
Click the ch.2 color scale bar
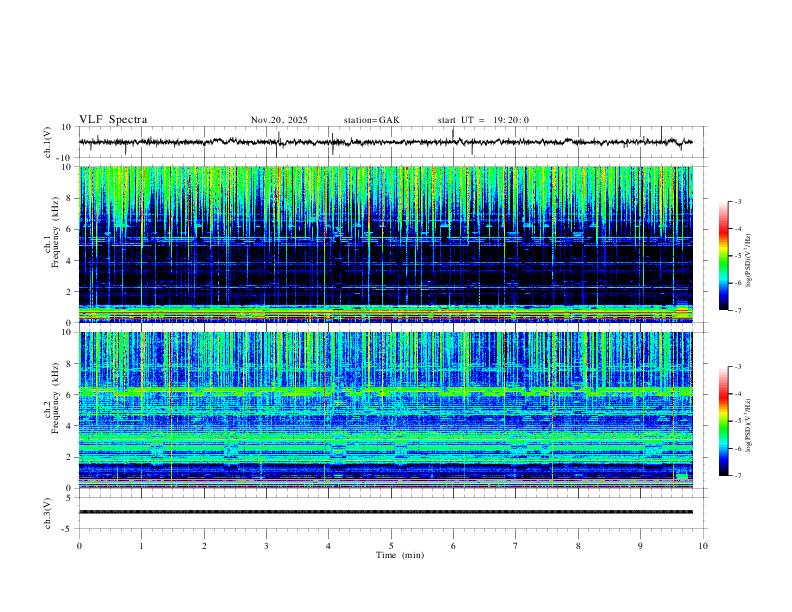(x=724, y=421)
